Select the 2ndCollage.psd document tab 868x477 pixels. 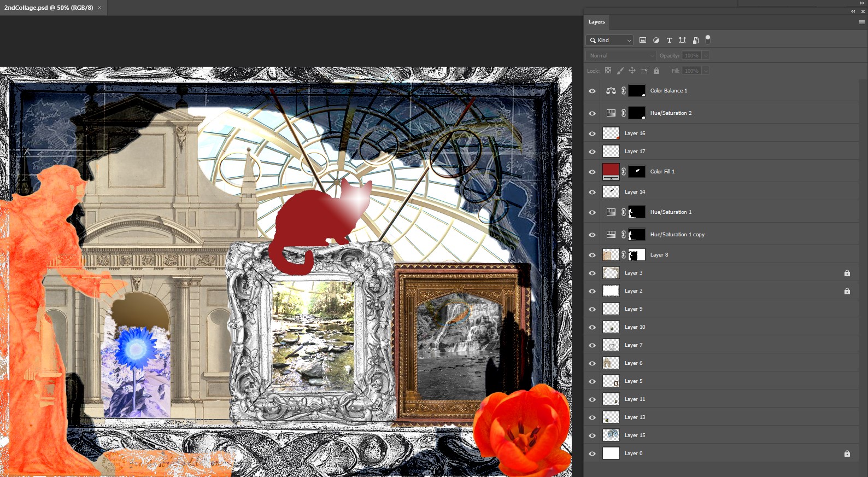[x=49, y=8]
